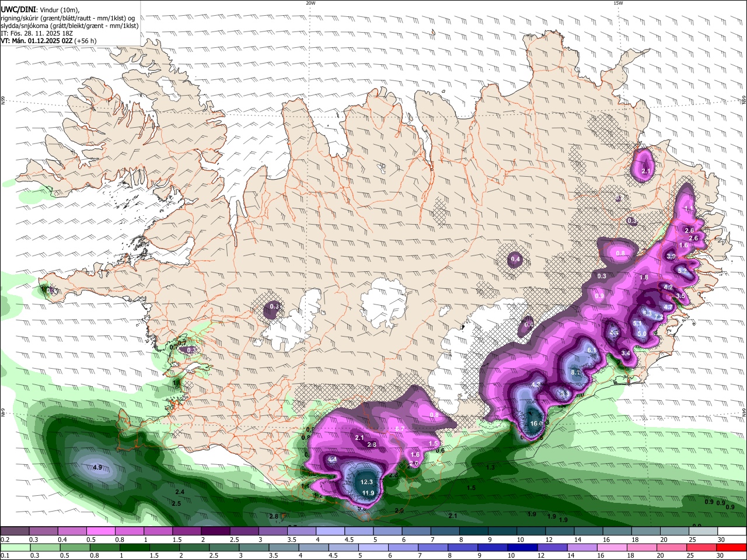747x560 pixels.
Task: Click the 3.9 snowfall value on the map
Action: [671, 256]
